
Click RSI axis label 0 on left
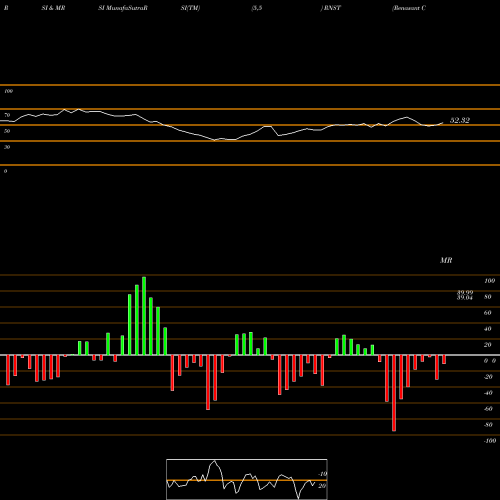pos(5,171)
